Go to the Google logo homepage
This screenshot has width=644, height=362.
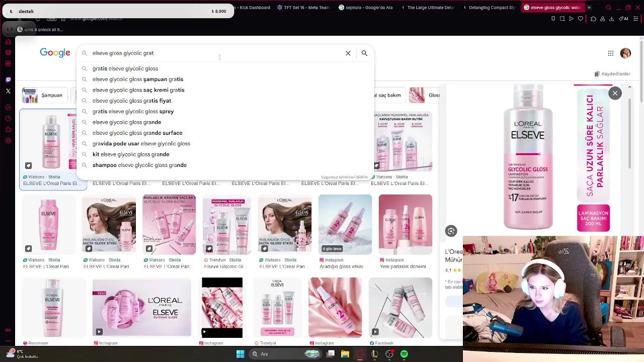point(55,53)
